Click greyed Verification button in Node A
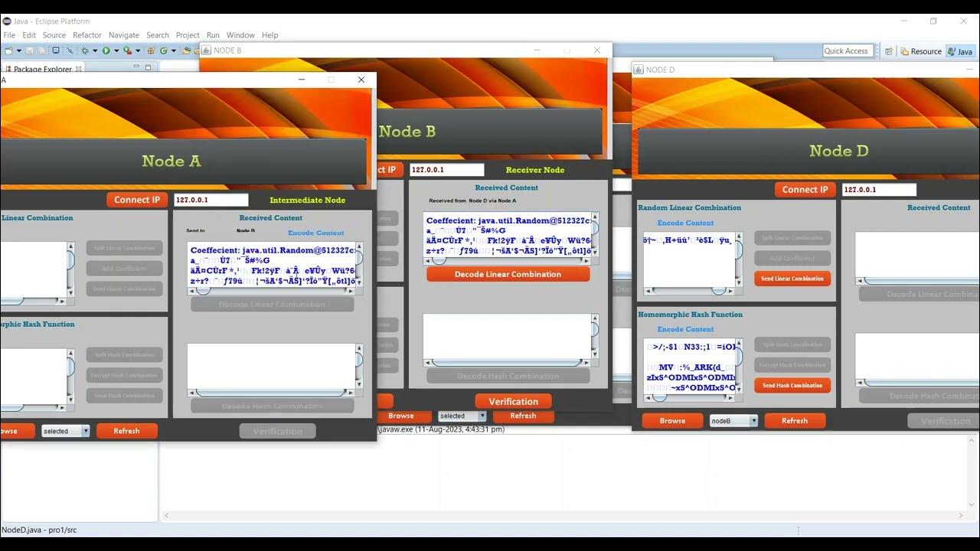Viewport: 980px width, 551px height. coord(277,432)
